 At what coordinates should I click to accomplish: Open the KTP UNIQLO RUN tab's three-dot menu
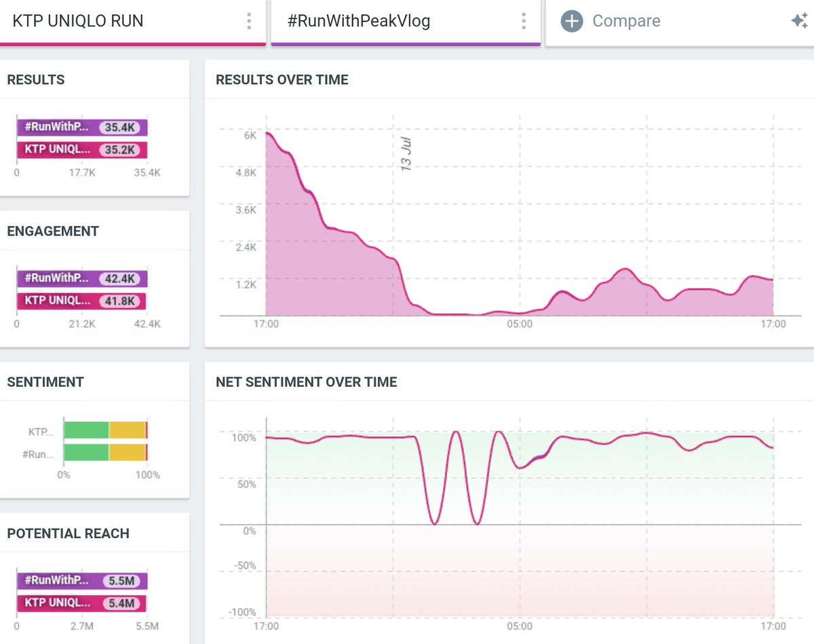pyautogui.click(x=250, y=21)
